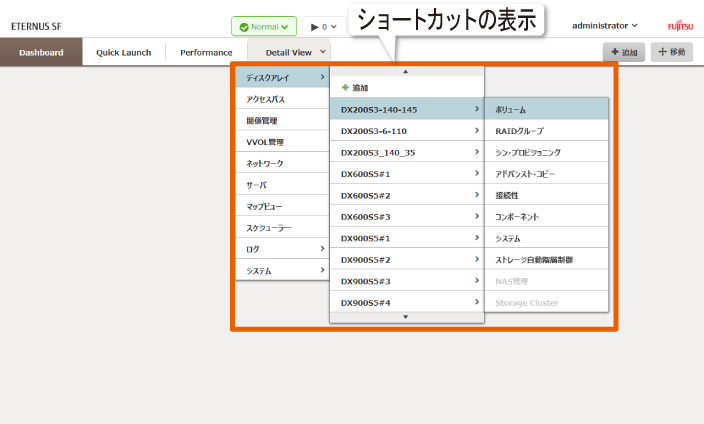Select device DX600S5#2
Image resolution: width=704 pixels, height=424 pixels.
pos(407,195)
